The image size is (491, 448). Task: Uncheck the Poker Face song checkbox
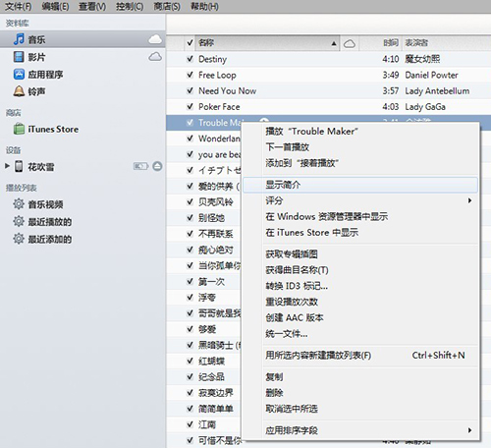pyautogui.click(x=190, y=106)
